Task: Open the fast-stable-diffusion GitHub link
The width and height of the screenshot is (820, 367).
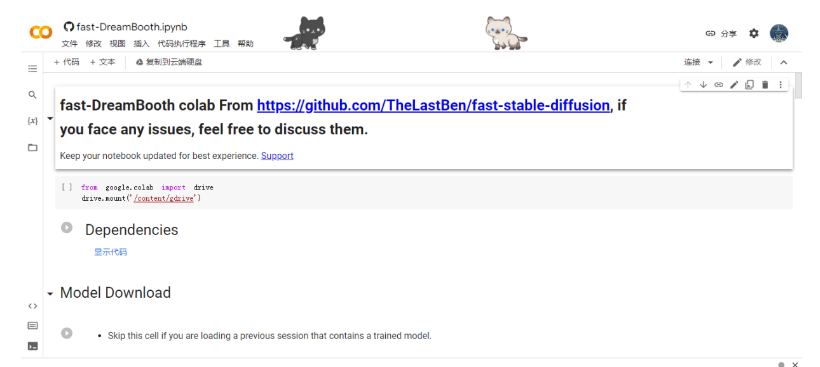Action: 433,106
